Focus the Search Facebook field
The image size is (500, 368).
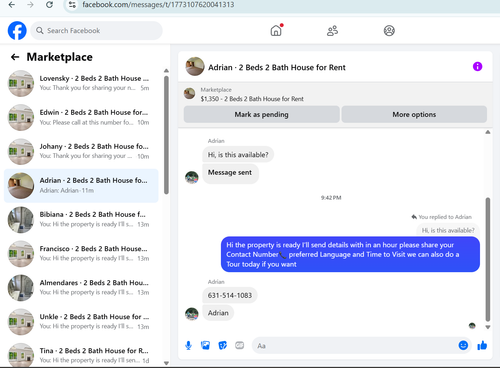[x=96, y=31]
